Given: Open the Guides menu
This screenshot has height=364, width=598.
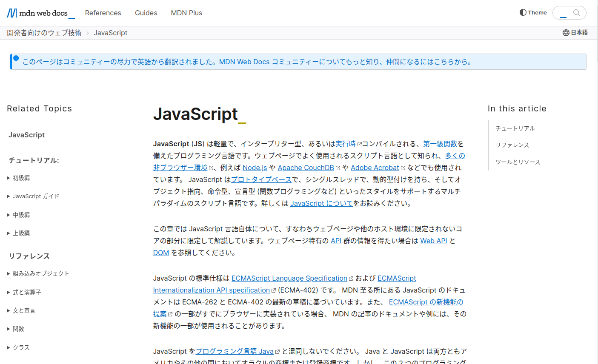Looking at the screenshot, I should click(x=146, y=13).
